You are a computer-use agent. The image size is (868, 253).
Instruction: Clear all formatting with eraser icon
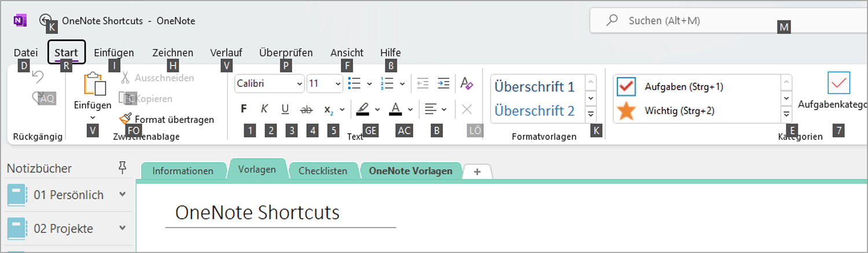[466, 83]
